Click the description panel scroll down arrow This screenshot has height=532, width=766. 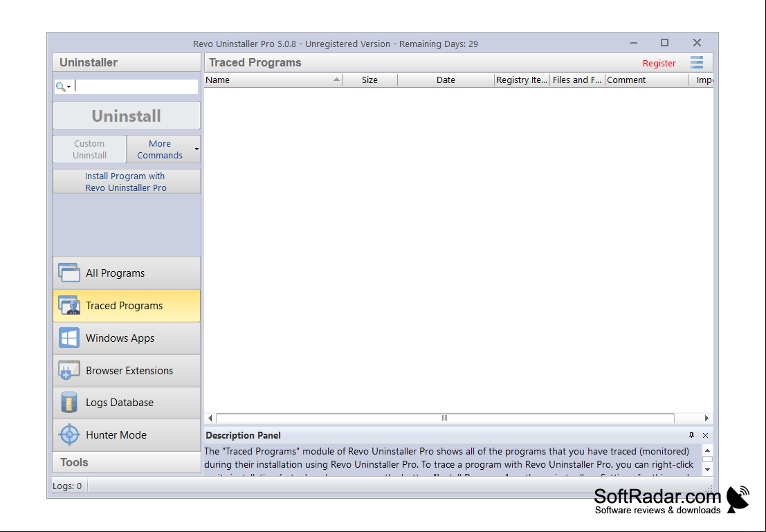[x=707, y=470]
